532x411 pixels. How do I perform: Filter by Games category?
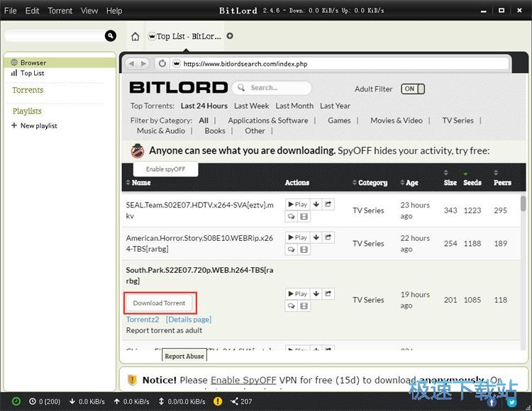click(x=339, y=120)
